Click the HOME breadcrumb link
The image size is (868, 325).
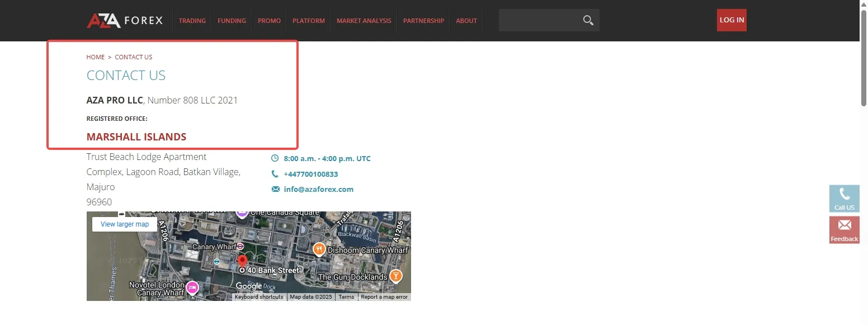coord(96,57)
